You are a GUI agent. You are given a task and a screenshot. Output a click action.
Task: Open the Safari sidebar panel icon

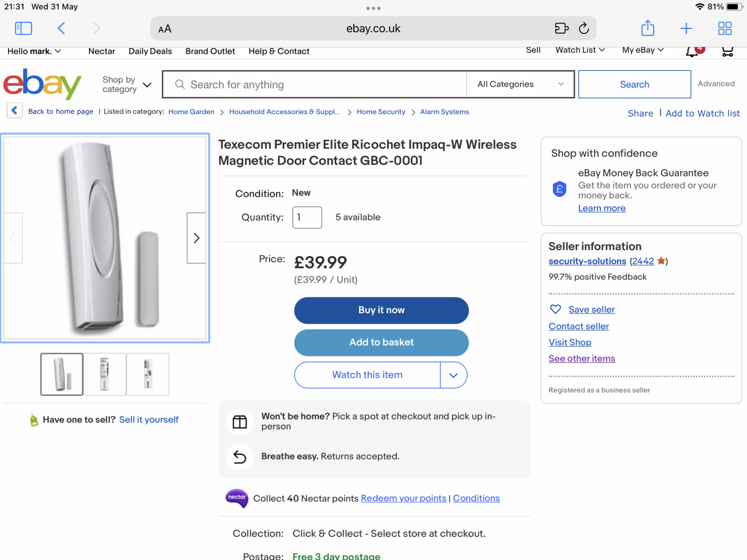23,28
